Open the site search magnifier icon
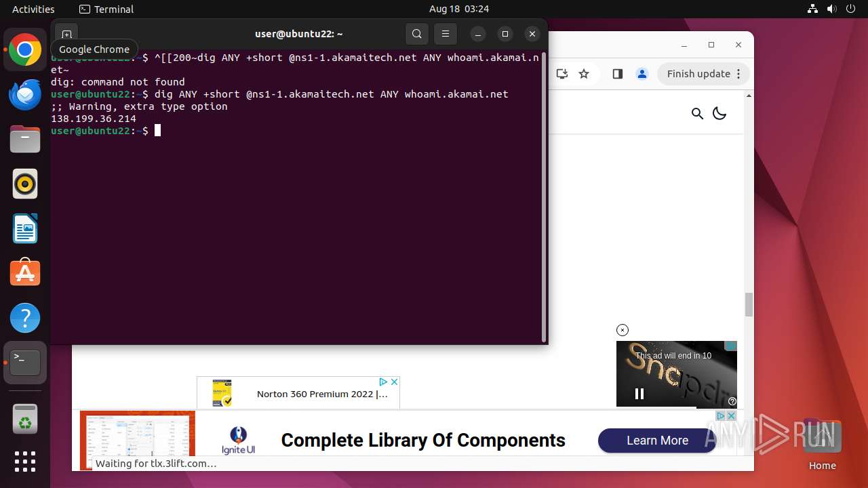This screenshot has height=488, width=868. pyautogui.click(x=697, y=113)
